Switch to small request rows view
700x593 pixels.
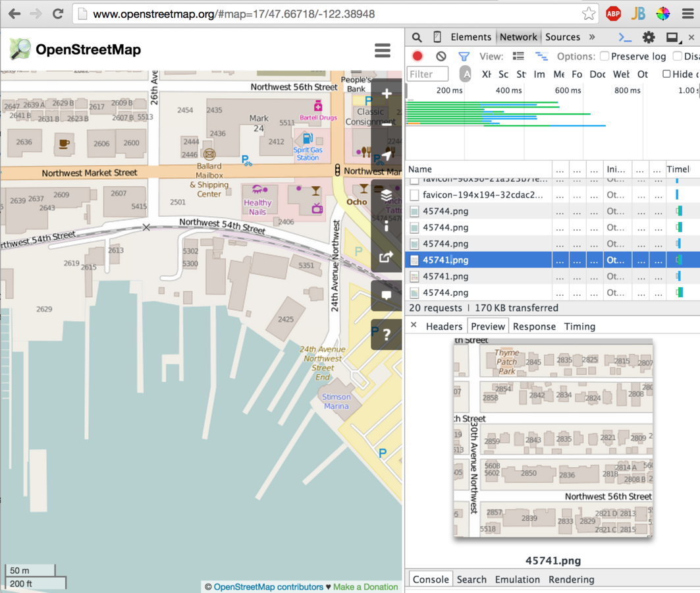coord(541,56)
